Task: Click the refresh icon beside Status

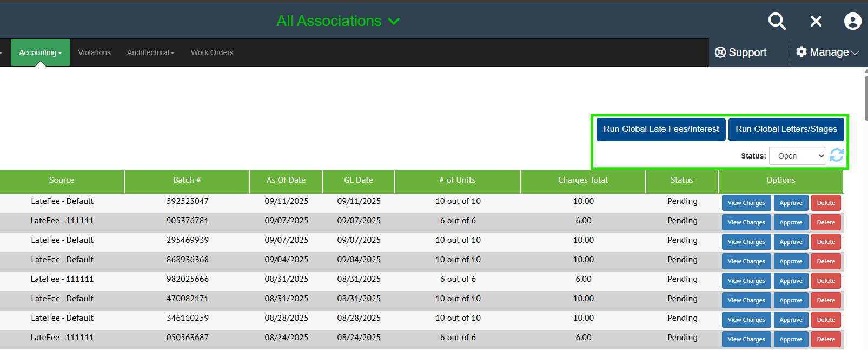Action: coord(837,155)
